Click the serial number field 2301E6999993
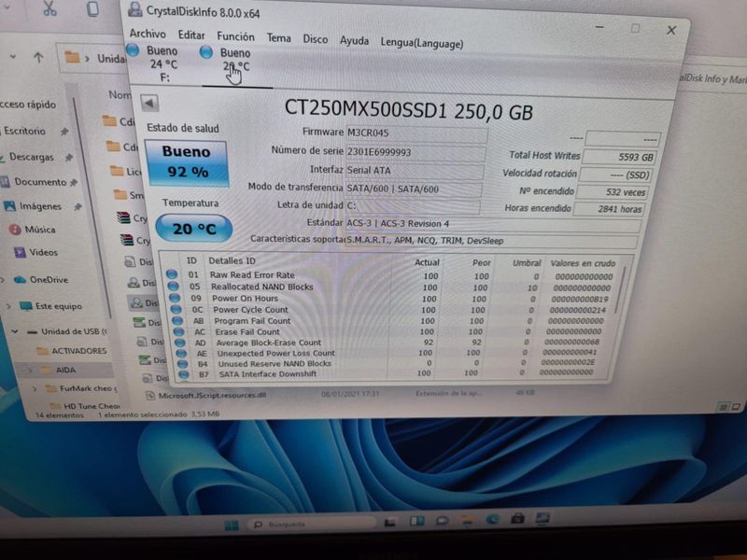The image size is (747, 560). [415, 153]
